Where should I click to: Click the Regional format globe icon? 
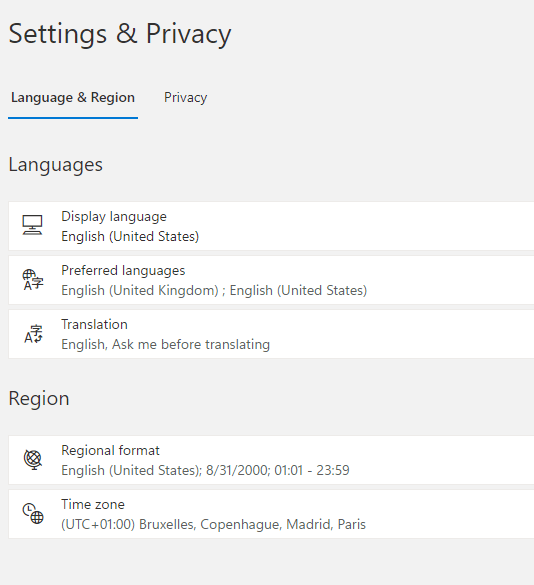click(x=33, y=459)
